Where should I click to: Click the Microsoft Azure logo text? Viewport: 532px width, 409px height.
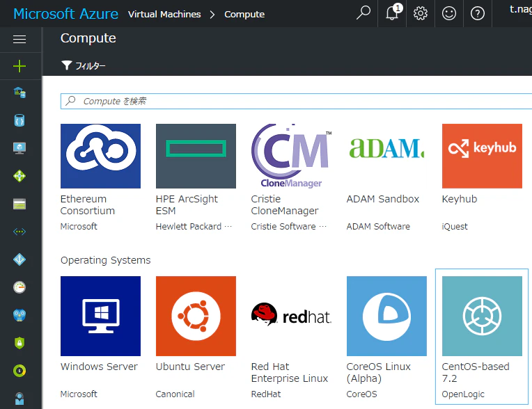pyautogui.click(x=66, y=14)
